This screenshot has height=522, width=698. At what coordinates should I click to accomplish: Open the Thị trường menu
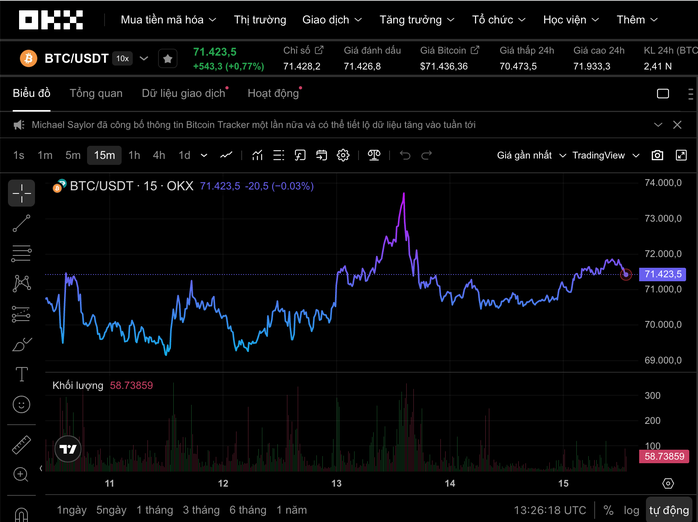pos(260,20)
